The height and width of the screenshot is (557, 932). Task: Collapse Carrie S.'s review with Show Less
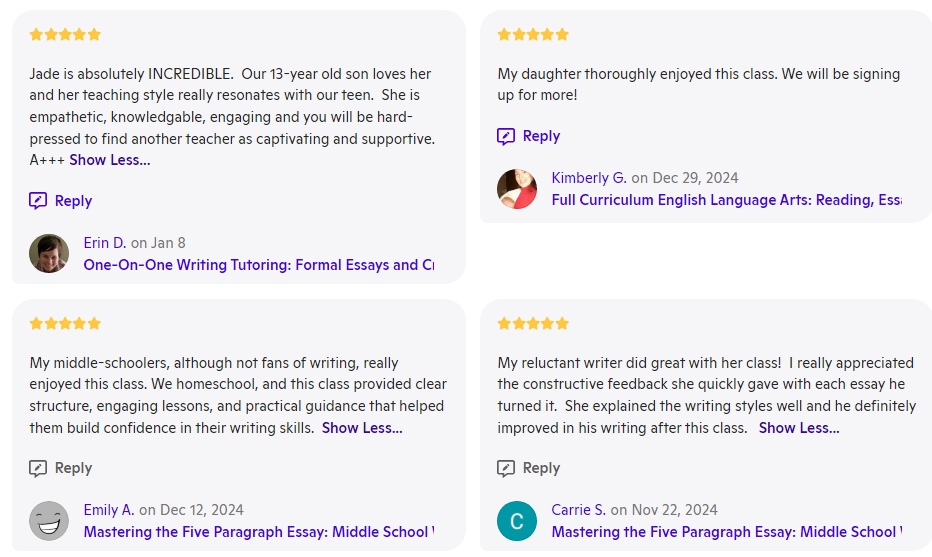tap(799, 428)
